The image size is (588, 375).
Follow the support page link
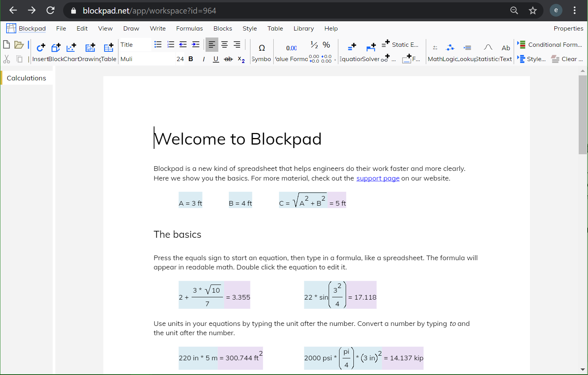click(x=378, y=178)
